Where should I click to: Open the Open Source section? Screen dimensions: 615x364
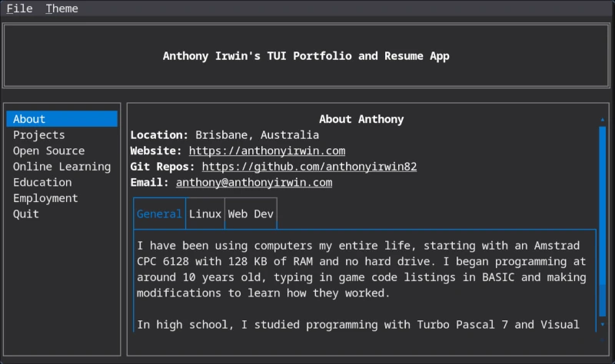coord(62,151)
